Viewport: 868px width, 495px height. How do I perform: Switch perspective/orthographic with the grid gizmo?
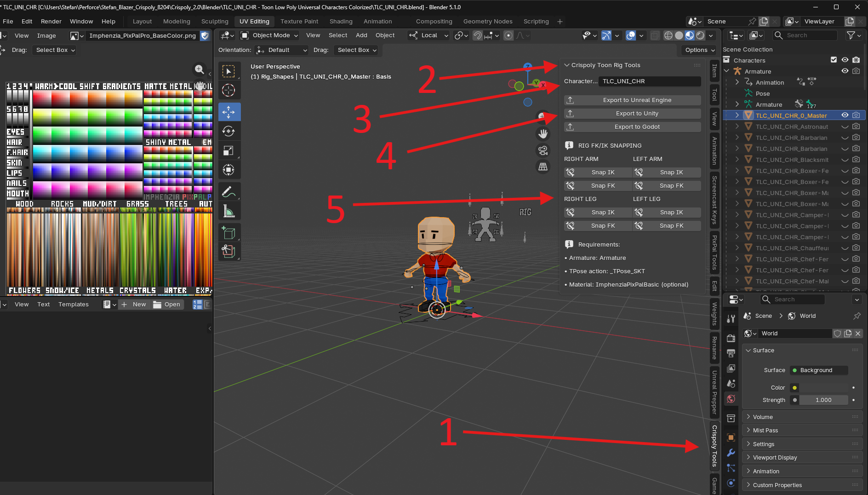543,167
